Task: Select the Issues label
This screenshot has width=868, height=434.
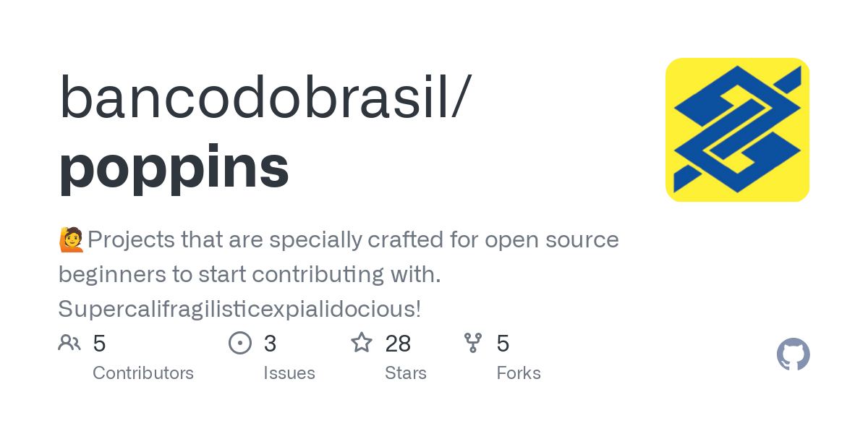Action: (289, 373)
